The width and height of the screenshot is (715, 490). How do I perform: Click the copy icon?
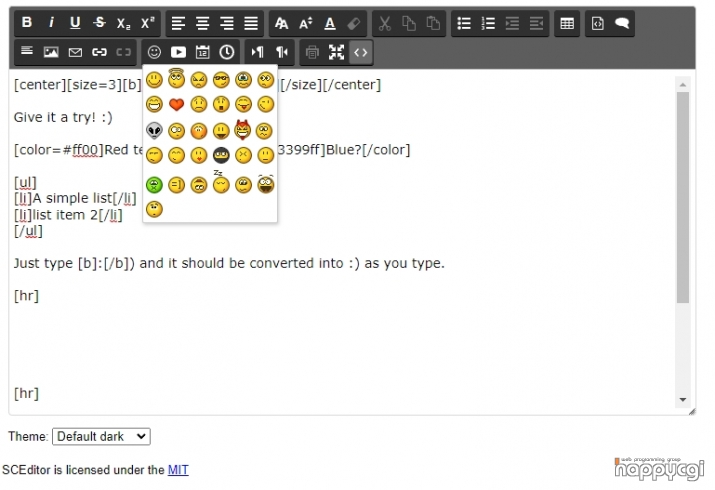409,23
